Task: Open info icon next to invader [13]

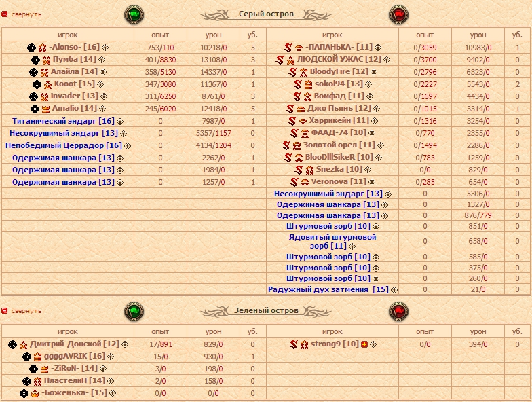Action: 104,96
